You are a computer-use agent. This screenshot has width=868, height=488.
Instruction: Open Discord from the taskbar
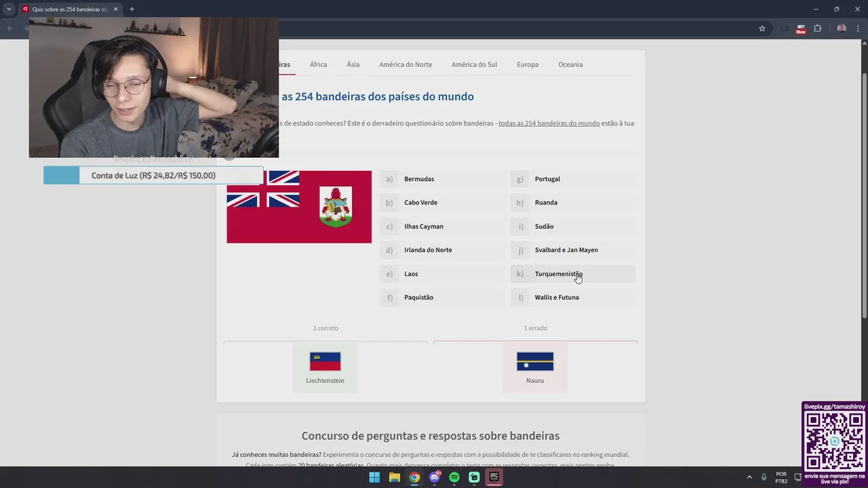coord(435,477)
